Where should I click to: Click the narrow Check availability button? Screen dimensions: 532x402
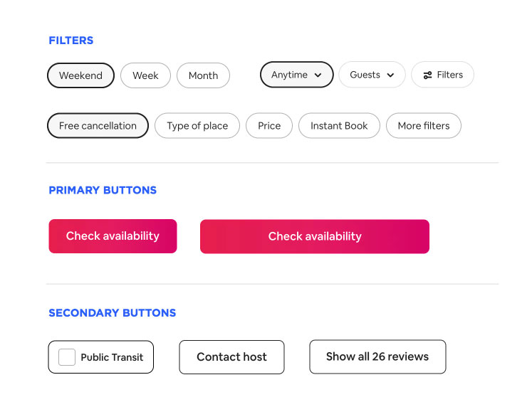pos(113,236)
